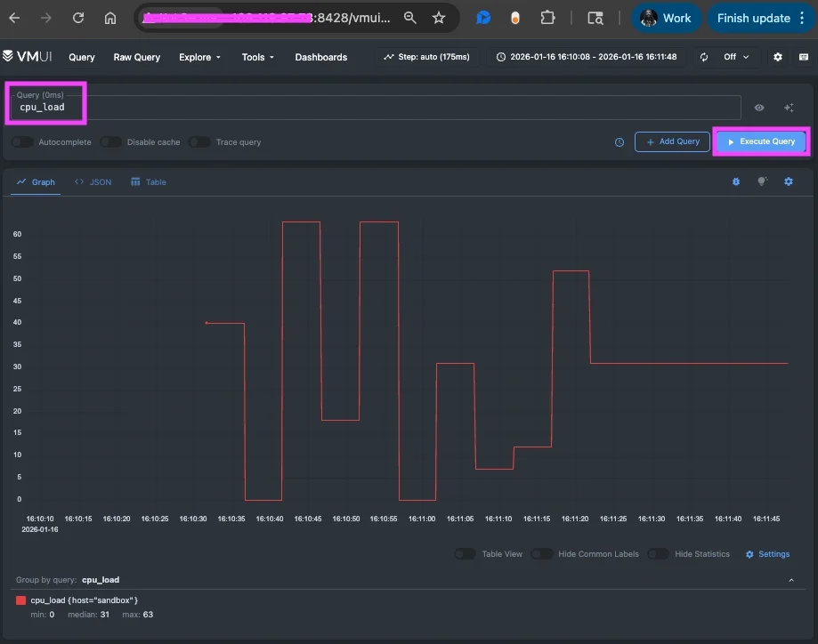Click the sparkles prettify query icon

tap(789, 108)
